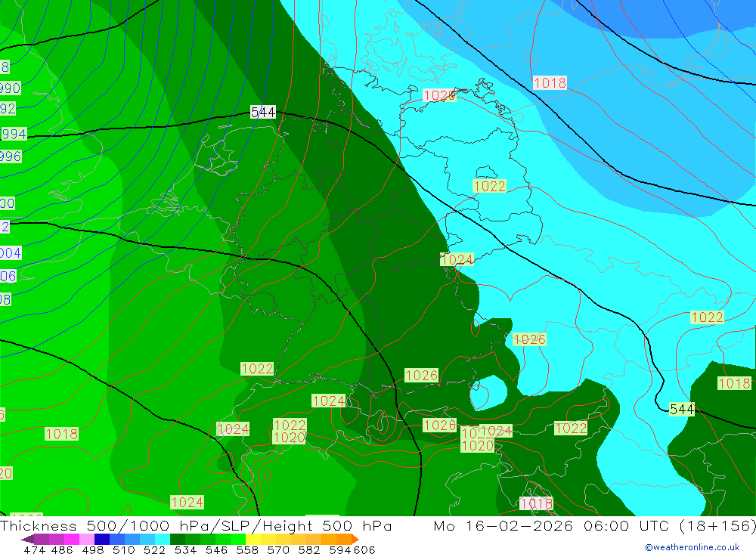Click the 510 legend value
Image resolution: width=756 pixels, height=554 pixels.
click(x=123, y=549)
